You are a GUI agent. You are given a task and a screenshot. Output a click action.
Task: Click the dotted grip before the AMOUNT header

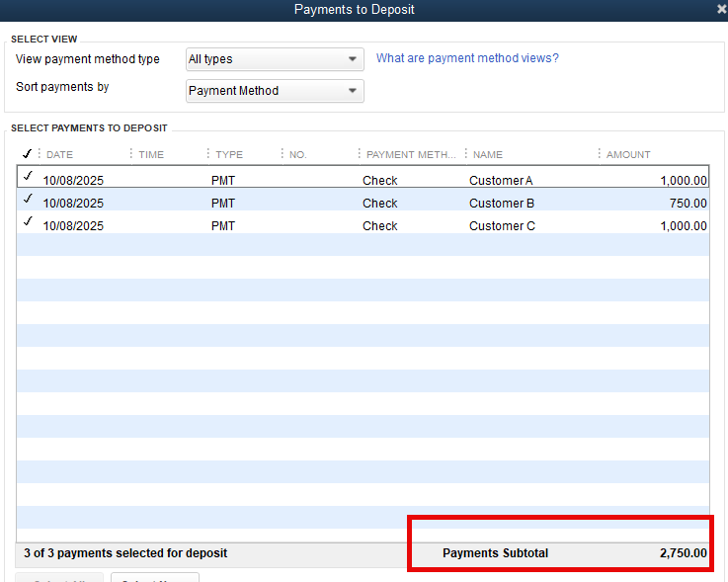click(x=600, y=154)
